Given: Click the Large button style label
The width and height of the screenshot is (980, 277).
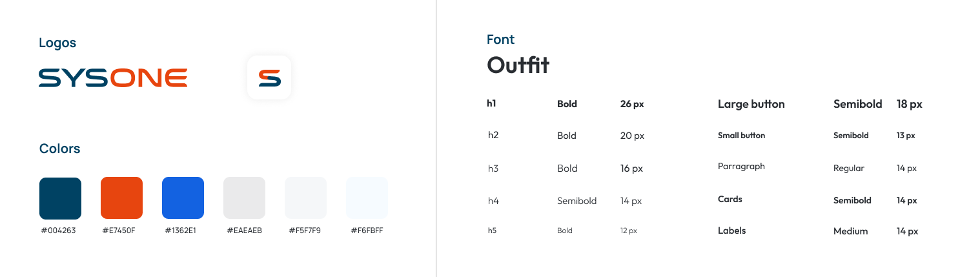Looking at the screenshot, I should coord(751,104).
